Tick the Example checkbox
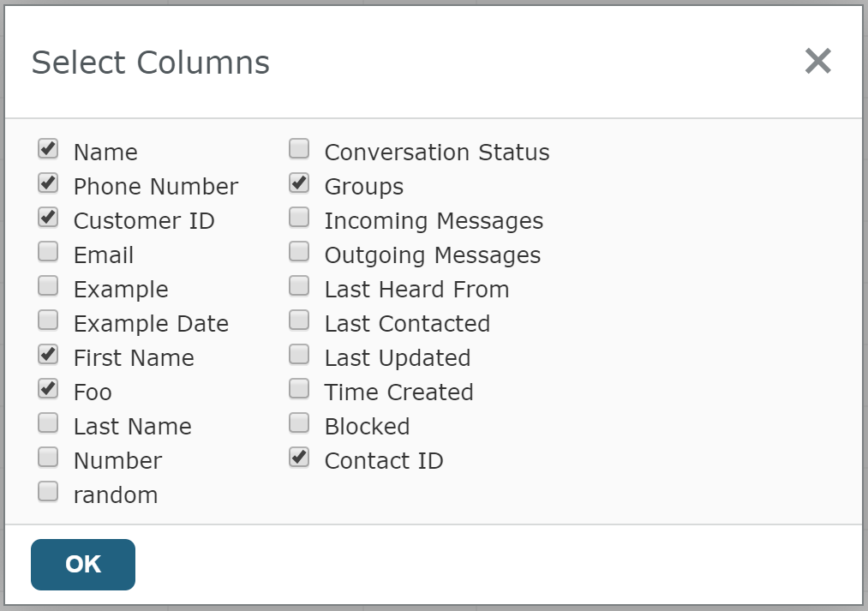The image size is (868, 611). (48, 286)
